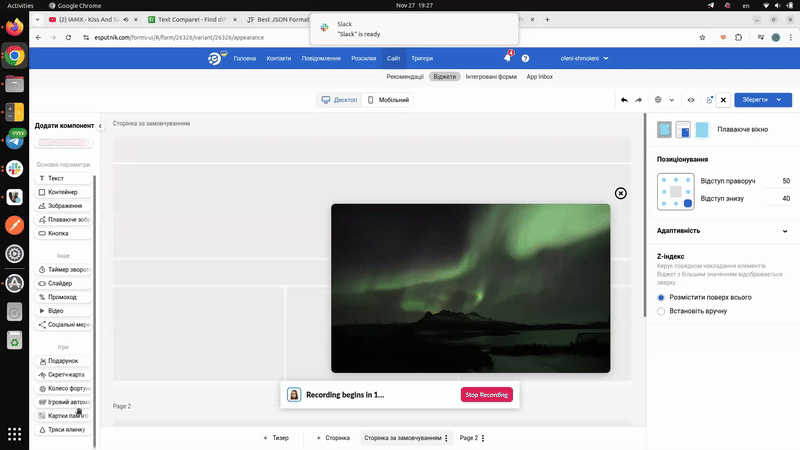
Task: Collapse the Додати компонент panel
Action: (101, 126)
